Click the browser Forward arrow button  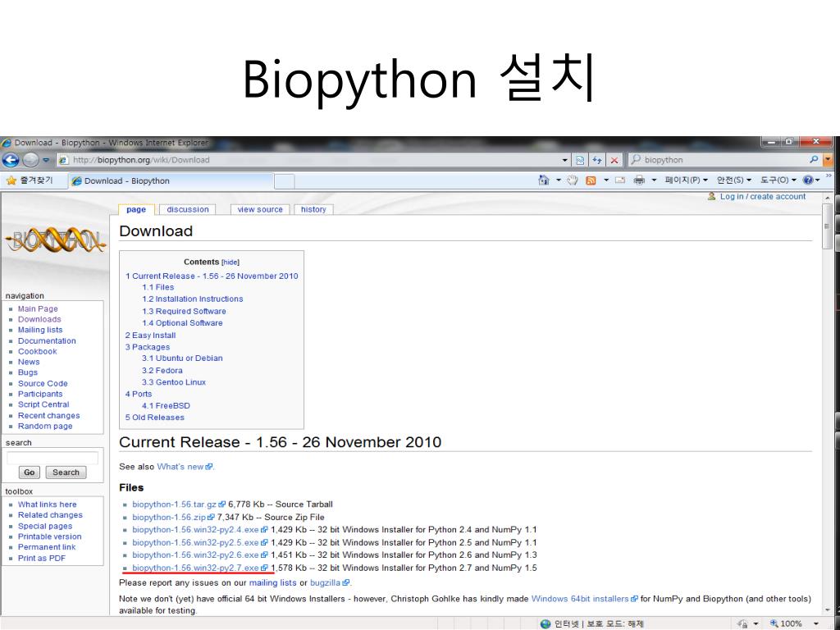point(31,160)
